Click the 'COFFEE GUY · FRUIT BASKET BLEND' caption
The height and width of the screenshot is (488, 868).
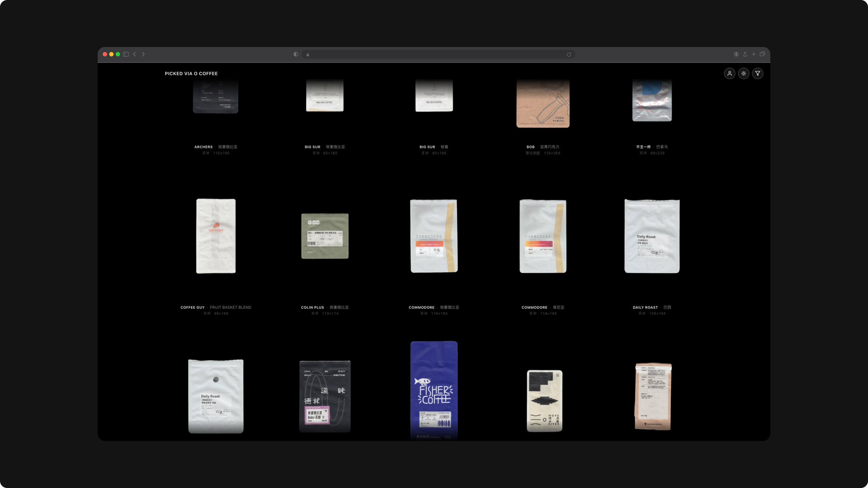pos(216,307)
